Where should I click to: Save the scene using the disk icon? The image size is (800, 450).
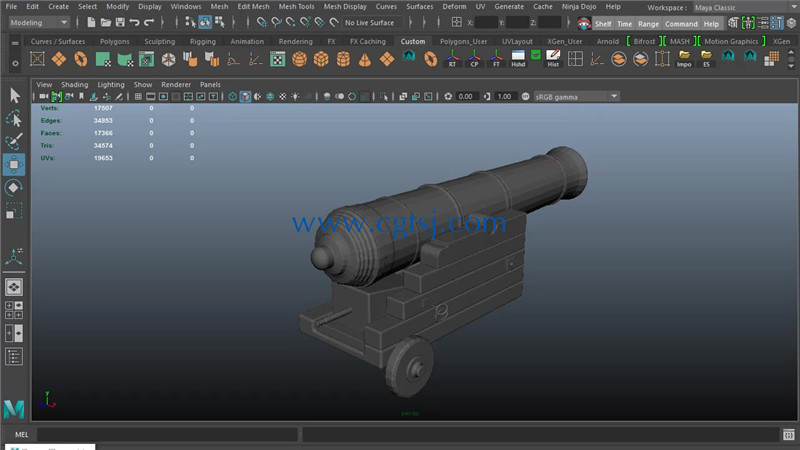click(120, 22)
